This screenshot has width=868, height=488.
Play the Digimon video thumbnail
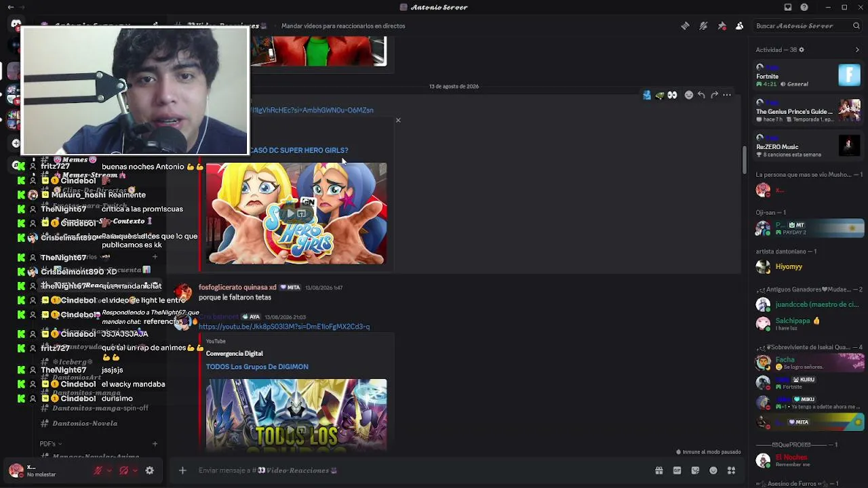pyautogui.click(x=296, y=415)
